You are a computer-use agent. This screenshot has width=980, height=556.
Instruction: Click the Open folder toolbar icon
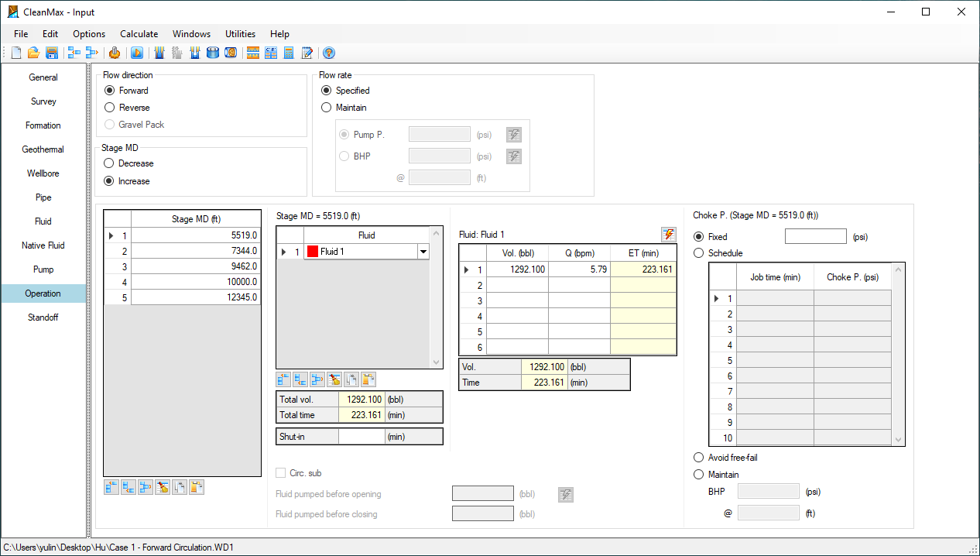(x=33, y=53)
